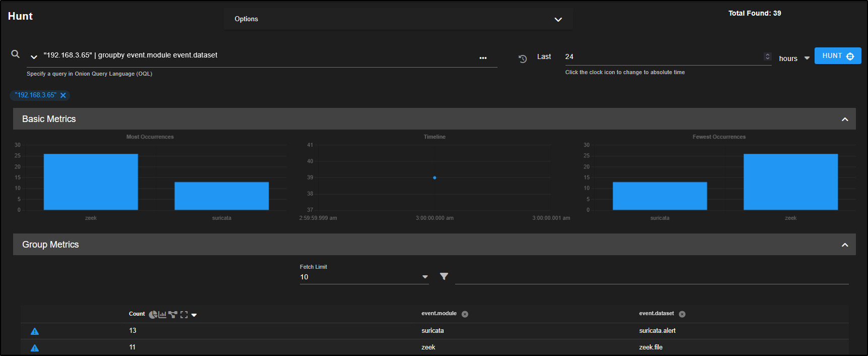Image resolution: width=868 pixels, height=356 pixels.
Task: Remove the event.module group column
Action: [465, 314]
